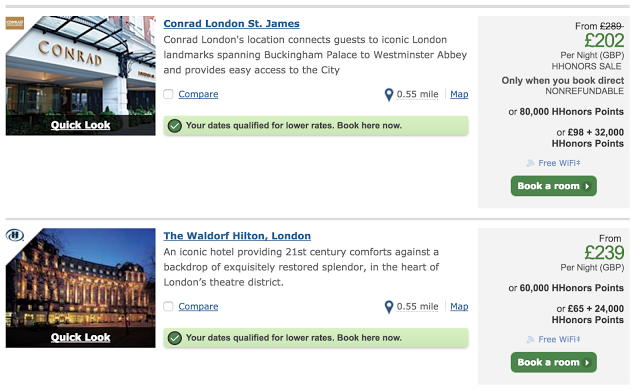Image resolution: width=640 pixels, height=391 pixels.
Task: Click Free WiFi icon in Conrad price box
Action: click(x=530, y=163)
